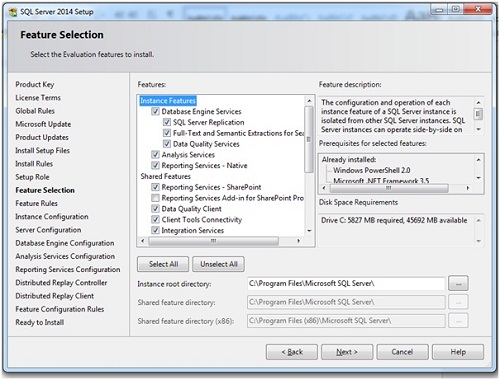The height and width of the screenshot is (380, 500).
Task: Select Distributed Replay Controller step
Action: tap(61, 283)
